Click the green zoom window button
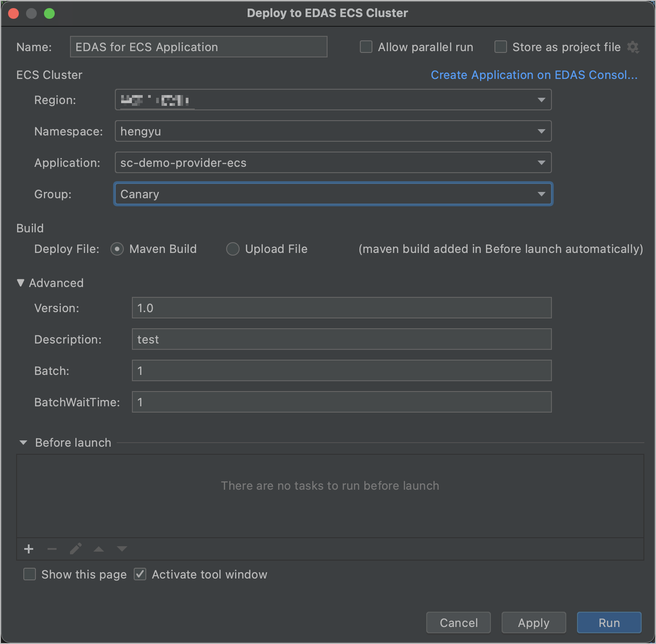Viewport: 656px width, 644px height. click(49, 13)
